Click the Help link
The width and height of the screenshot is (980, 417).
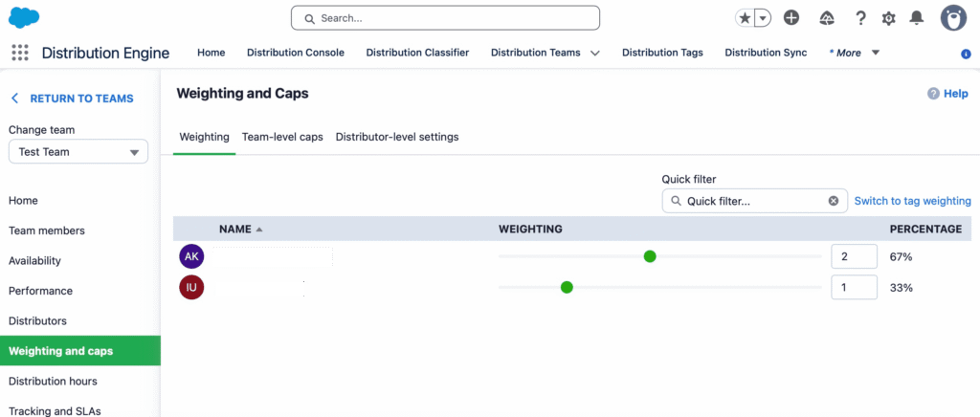956,94
